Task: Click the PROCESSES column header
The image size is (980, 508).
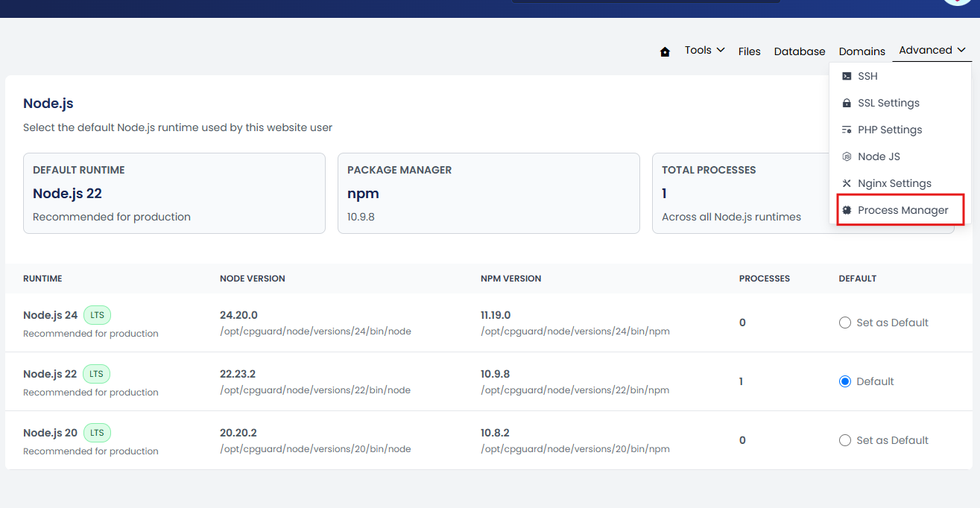Action: (765, 279)
